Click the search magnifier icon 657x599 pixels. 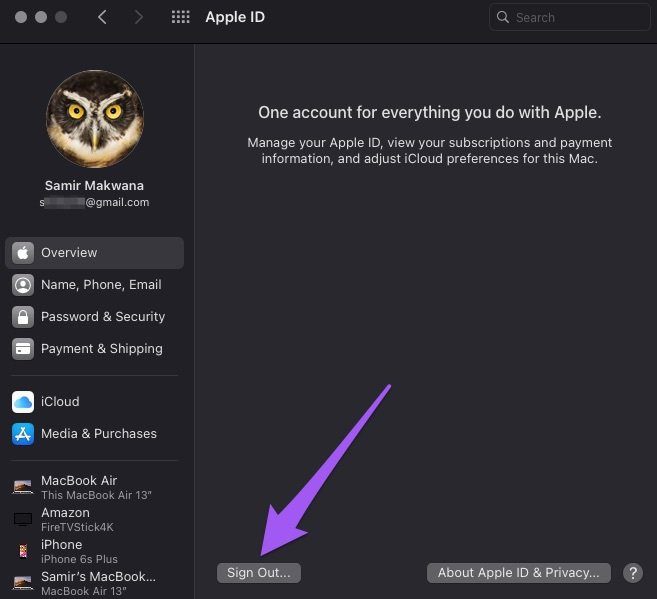pos(502,17)
